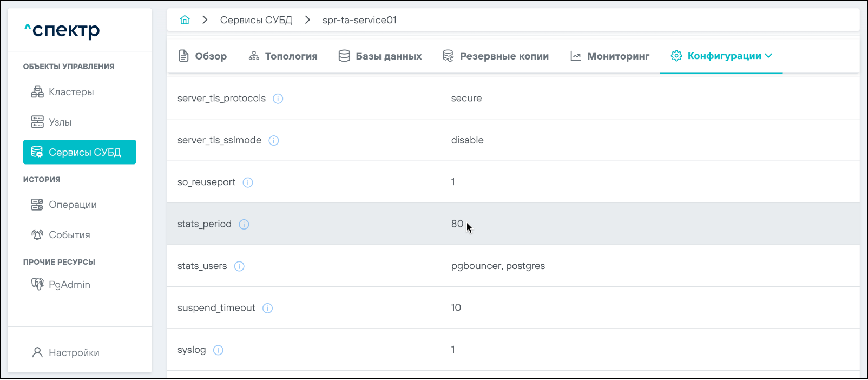Navigate to Узлы in the sidebar

60,122
